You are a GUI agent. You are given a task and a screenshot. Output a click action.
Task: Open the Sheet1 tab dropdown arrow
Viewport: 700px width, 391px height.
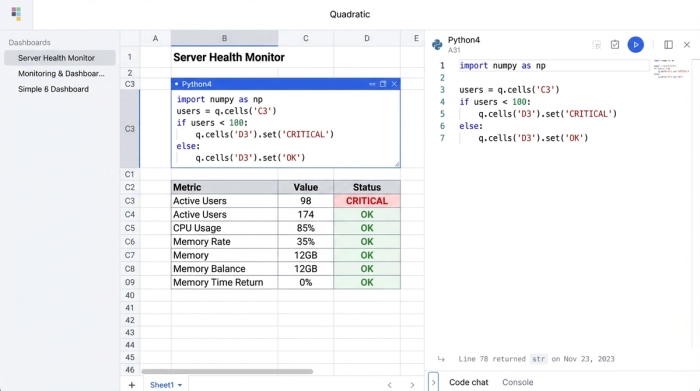(180, 385)
